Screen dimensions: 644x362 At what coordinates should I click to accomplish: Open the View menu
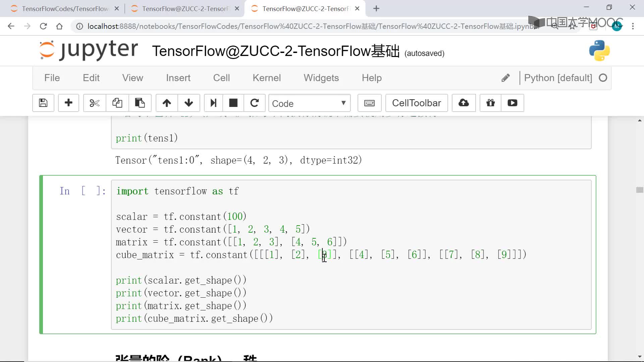132,78
